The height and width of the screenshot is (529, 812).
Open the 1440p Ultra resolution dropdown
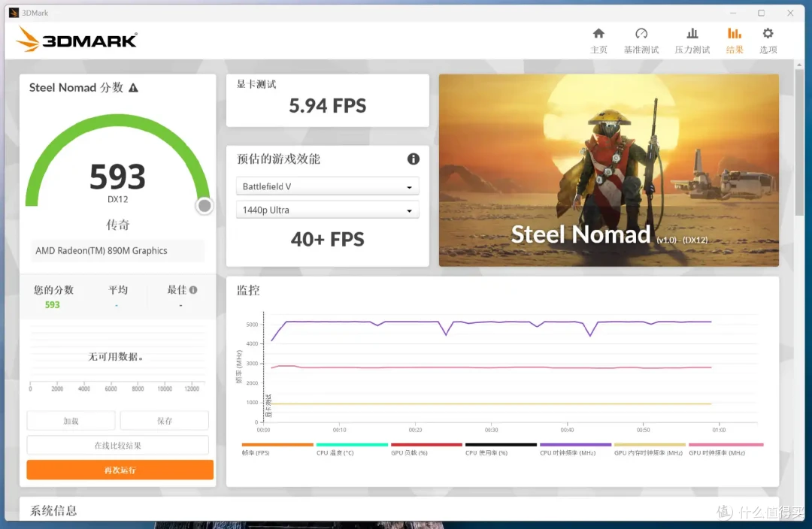(x=327, y=210)
